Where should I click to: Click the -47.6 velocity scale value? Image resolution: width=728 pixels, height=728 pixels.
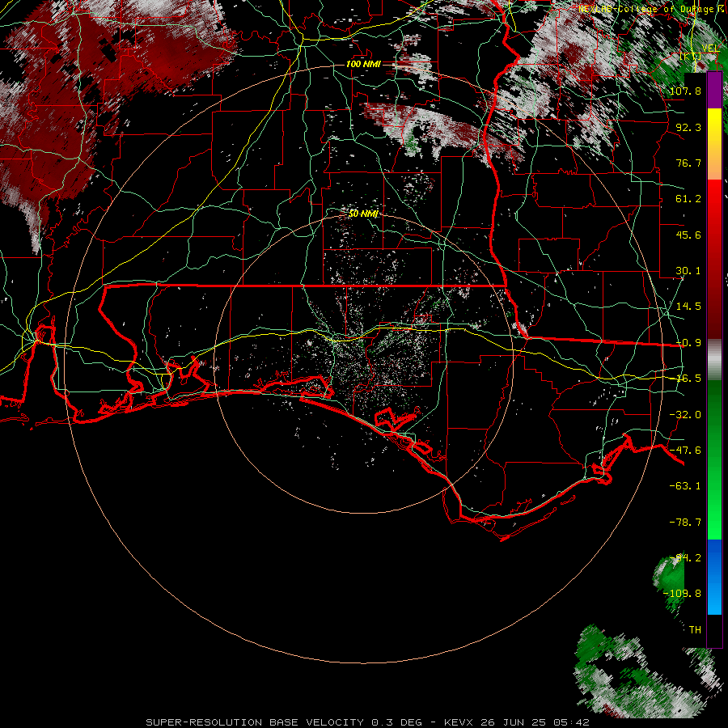[x=685, y=451]
